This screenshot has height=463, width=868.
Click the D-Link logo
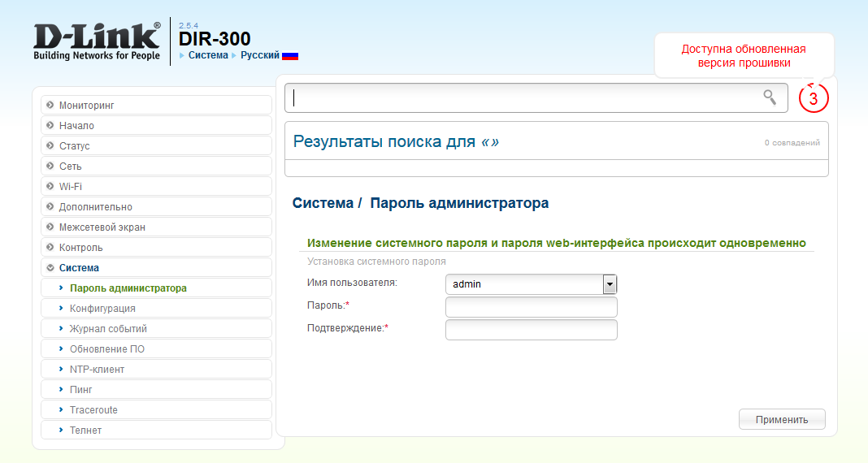[x=97, y=41]
